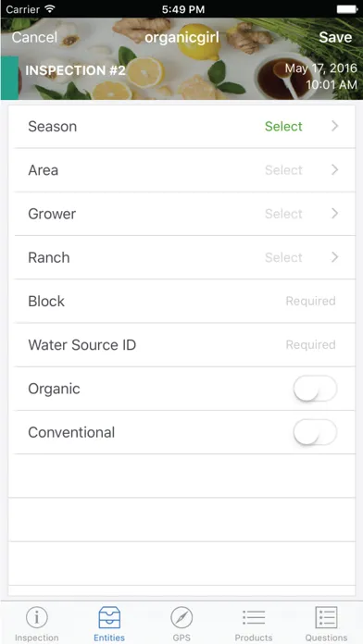Cancel the inspection editing

pyautogui.click(x=34, y=37)
